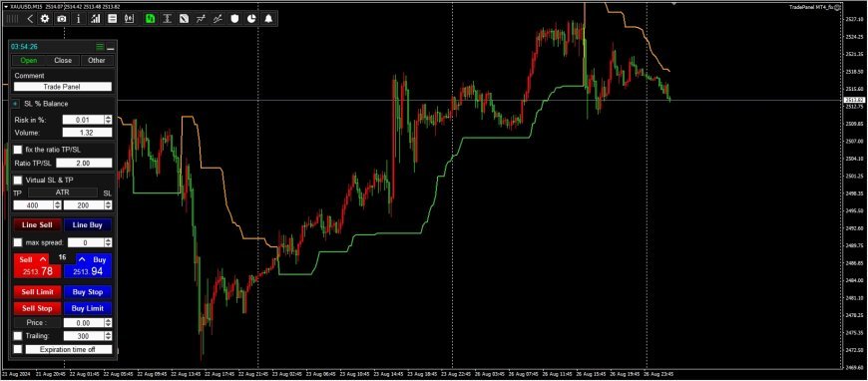Click the Buy price 2513.94 button
Image resolution: width=868 pixels, height=381 pixels.
click(x=88, y=271)
